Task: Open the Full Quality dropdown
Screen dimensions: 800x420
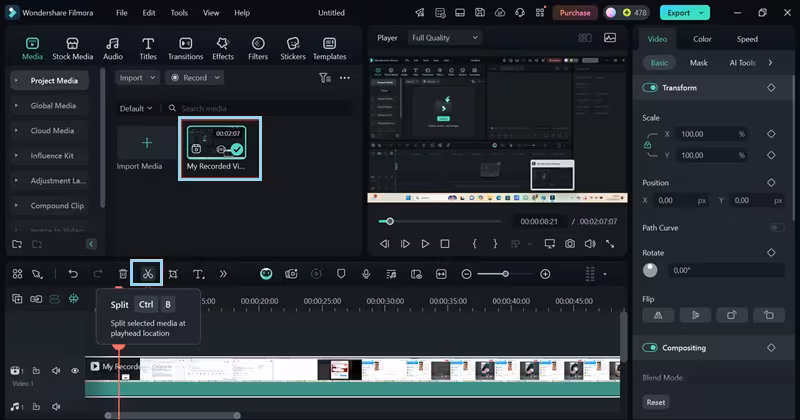Action: point(445,38)
